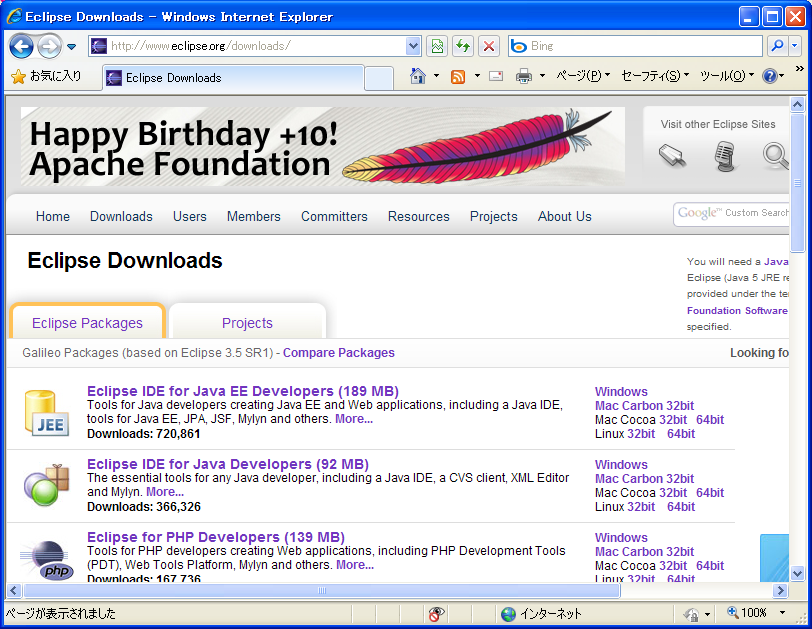The width and height of the screenshot is (812, 629).
Task: Click the popup blocker icon in status bar
Action: click(436, 614)
